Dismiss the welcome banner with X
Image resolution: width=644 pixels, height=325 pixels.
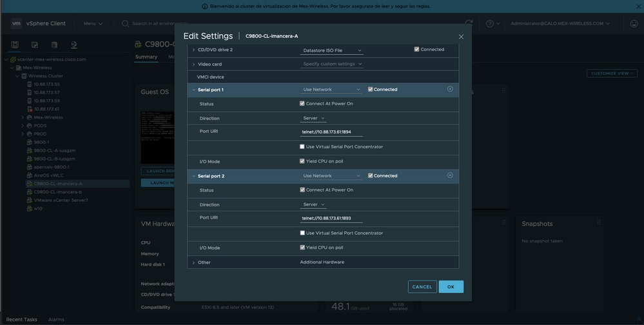point(639,6)
